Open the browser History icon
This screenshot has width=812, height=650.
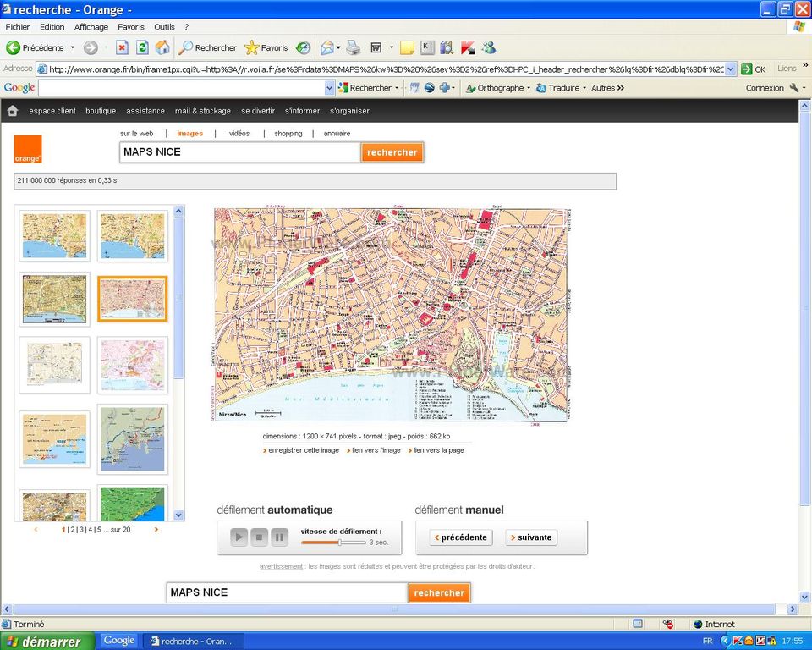302,48
